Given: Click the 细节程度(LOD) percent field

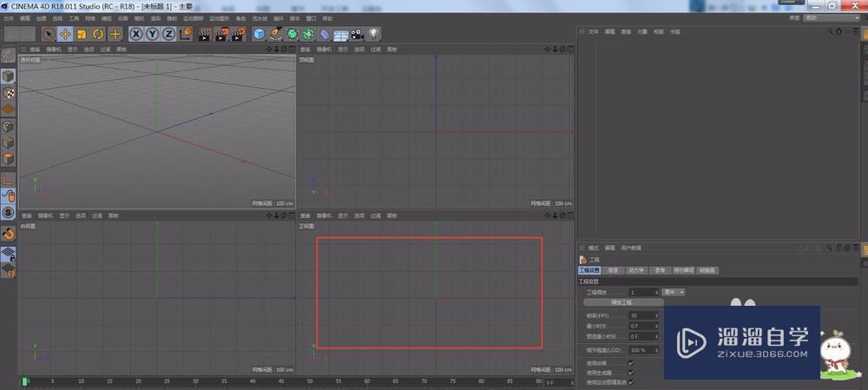Looking at the screenshot, I should coord(641,350).
